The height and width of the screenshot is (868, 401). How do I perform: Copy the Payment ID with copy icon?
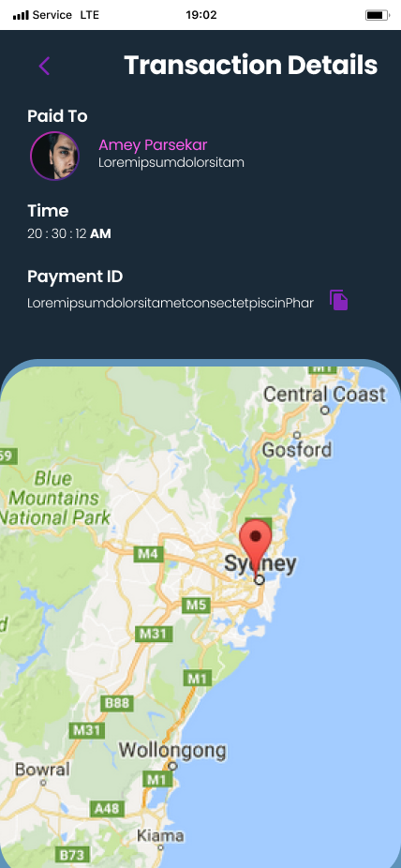pyautogui.click(x=338, y=300)
